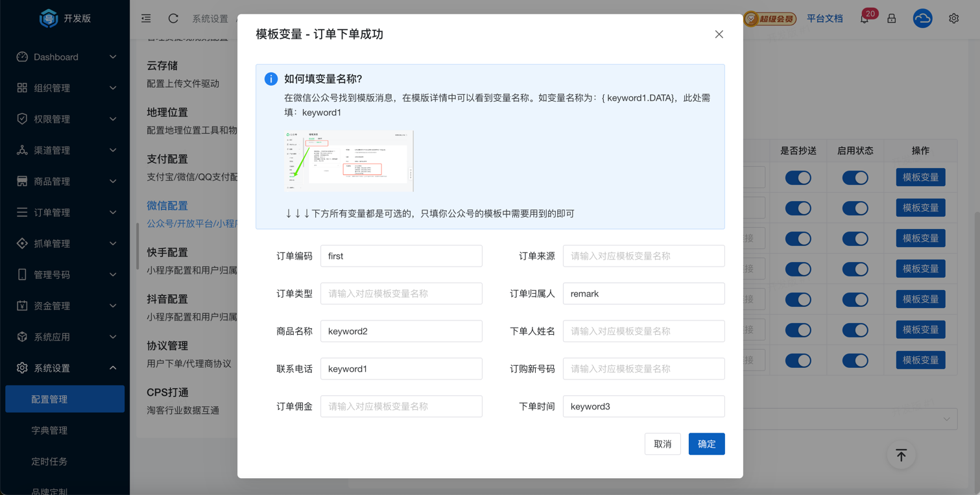Click the 确定 button
980x495 pixels.
click(x=706, y=444)
